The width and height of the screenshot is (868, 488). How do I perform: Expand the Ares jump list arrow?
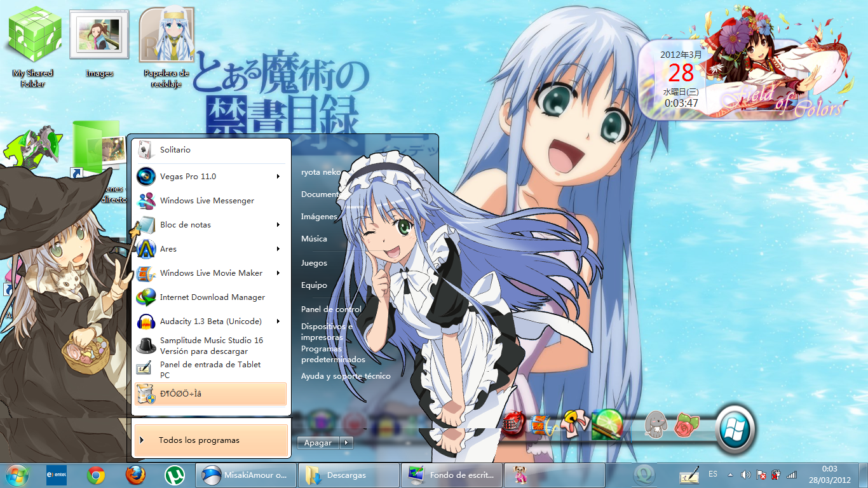coord(278,249)
